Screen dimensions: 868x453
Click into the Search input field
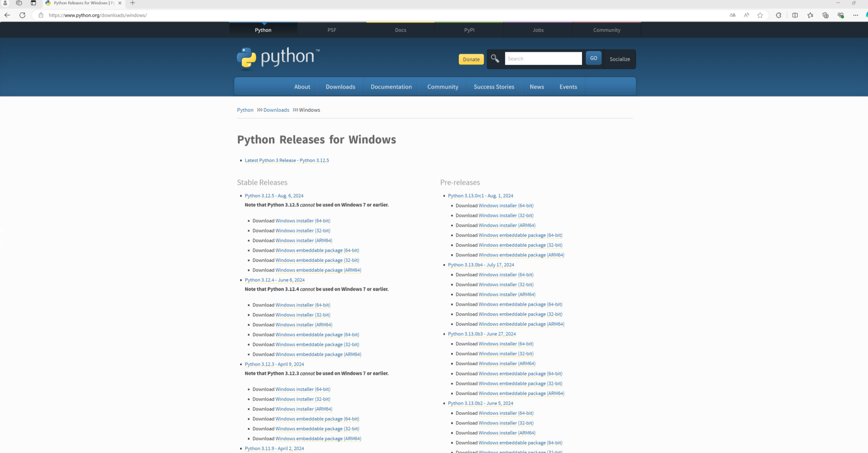[543, 59]
